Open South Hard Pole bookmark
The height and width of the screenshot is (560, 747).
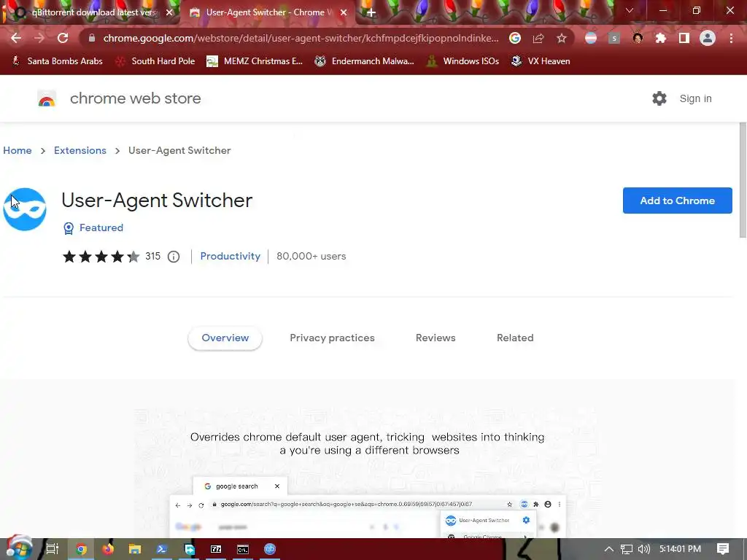tap(155, 61)
